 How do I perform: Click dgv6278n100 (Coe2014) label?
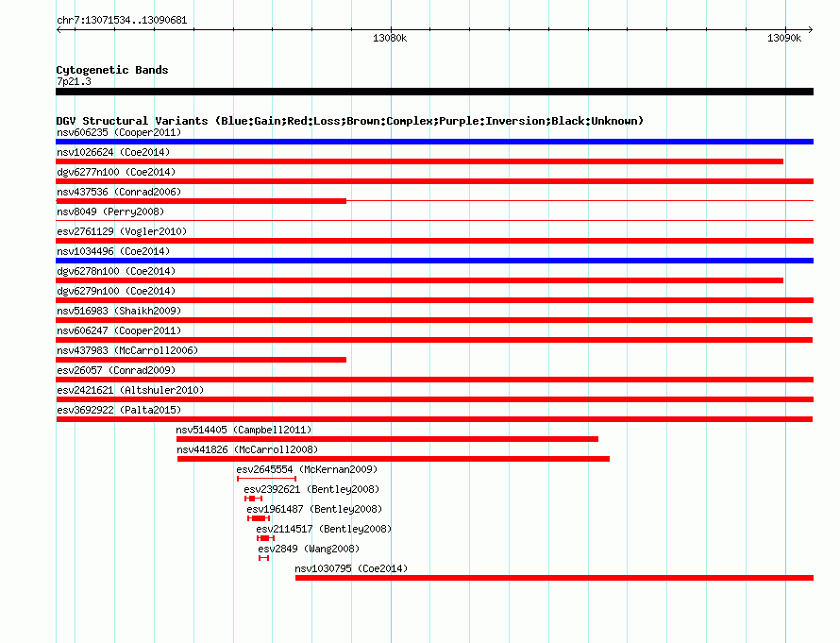pyautogui.click(x=116, y=271)
